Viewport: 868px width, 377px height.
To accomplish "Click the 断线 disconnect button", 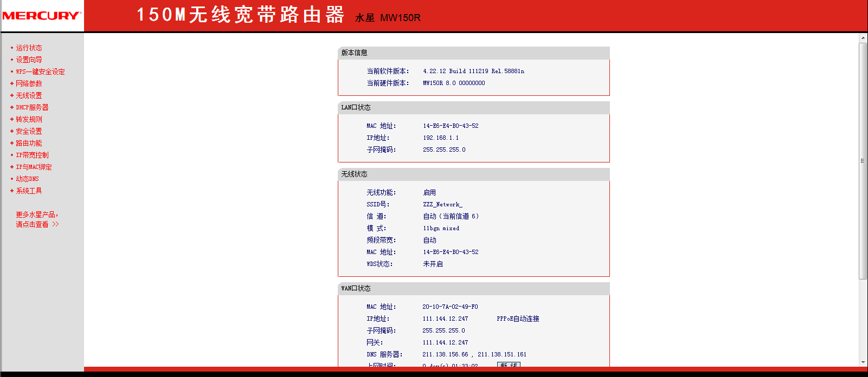I will tap(509, 365).
